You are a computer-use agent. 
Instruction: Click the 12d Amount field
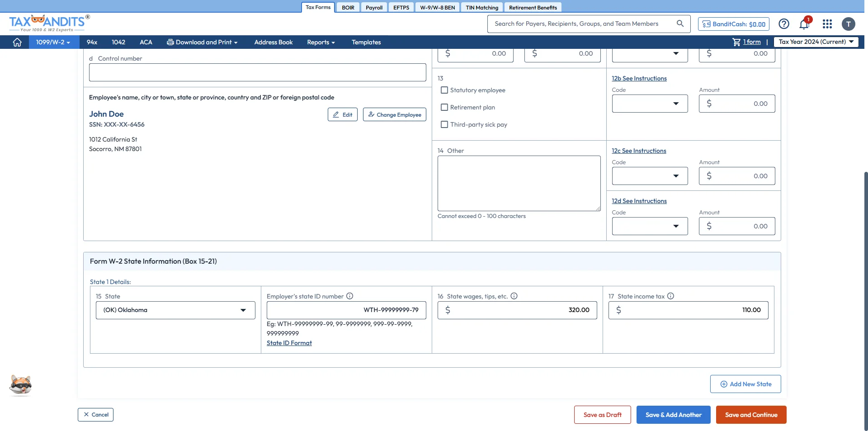click(x=737, y=226)
